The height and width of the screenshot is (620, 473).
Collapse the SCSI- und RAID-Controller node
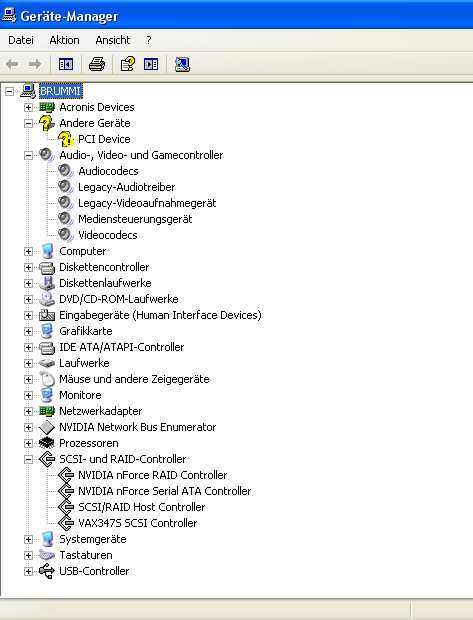pos(28,459)
